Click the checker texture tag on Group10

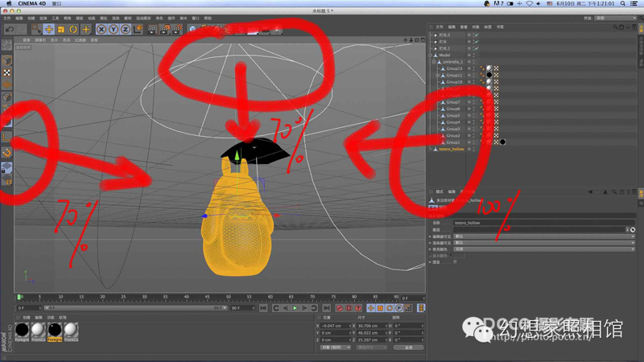point(496,82)
